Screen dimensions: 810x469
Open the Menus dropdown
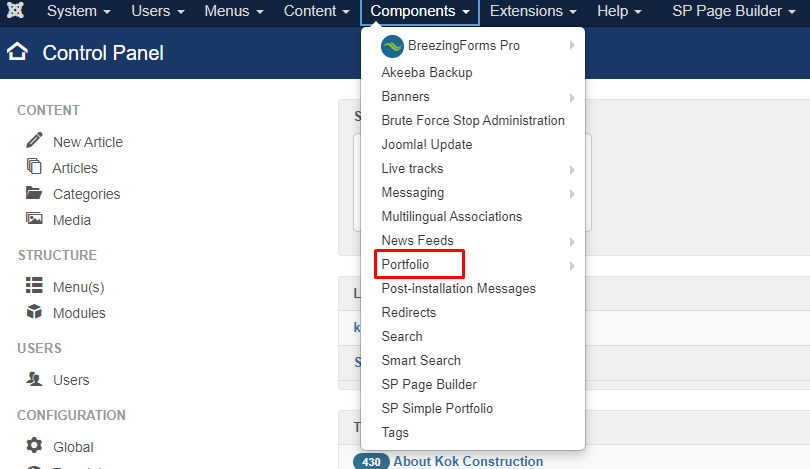233,11
